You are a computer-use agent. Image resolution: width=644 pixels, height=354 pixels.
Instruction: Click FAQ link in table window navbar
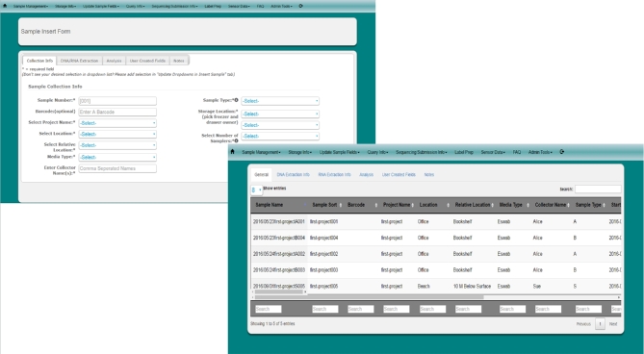click(x=517, y=152)
